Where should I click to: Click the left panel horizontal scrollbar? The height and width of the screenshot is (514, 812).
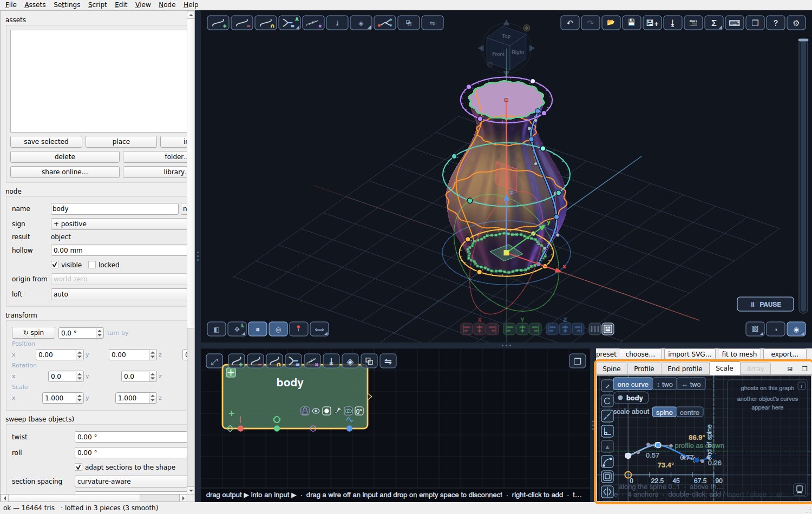tap(73, 498)
